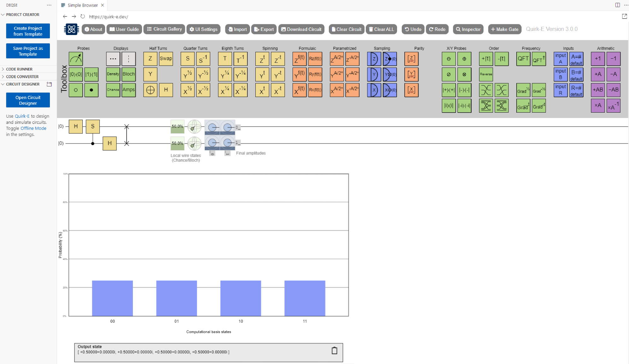
Task: Copy output state with clipboard icon
Action: pos(334,350)
